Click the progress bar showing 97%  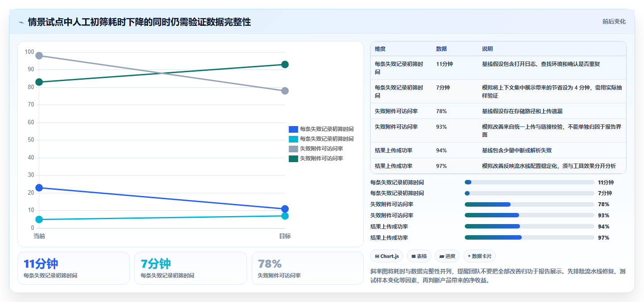pos(529,237)
